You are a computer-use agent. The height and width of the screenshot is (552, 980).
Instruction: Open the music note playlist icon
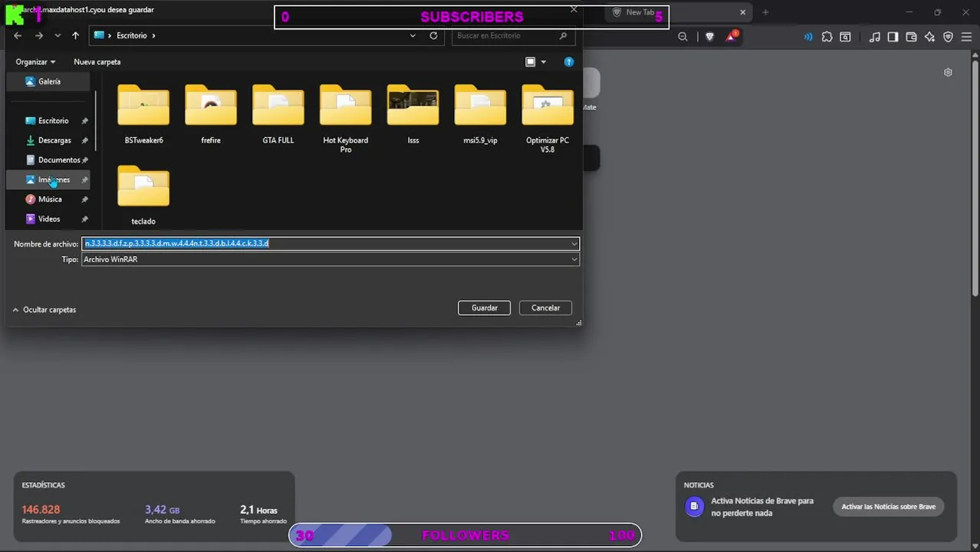pos(875,37)
